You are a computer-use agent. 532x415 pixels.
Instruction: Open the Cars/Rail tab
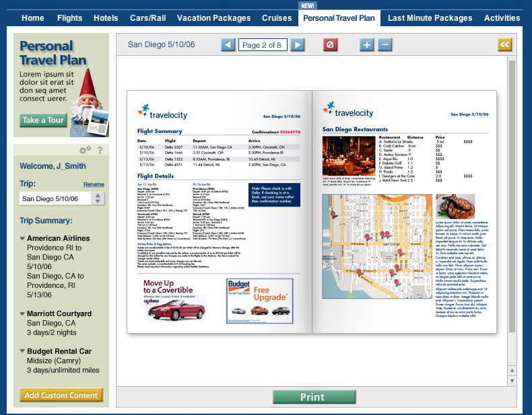coord(148,18)
